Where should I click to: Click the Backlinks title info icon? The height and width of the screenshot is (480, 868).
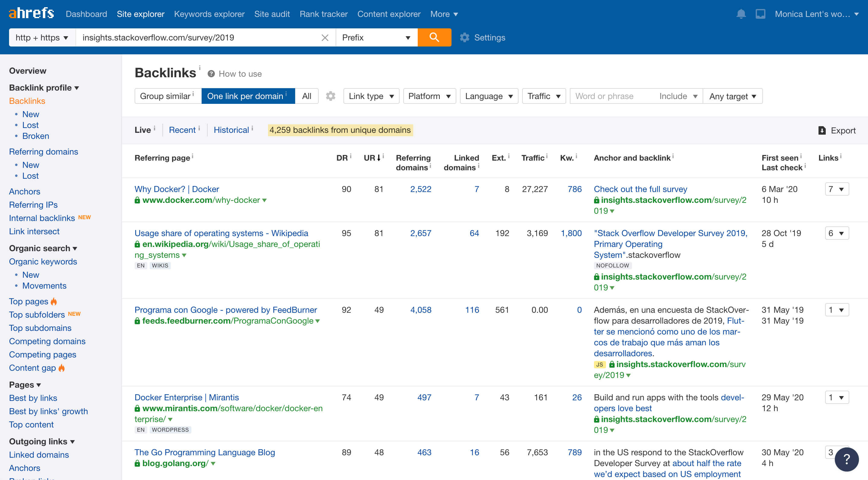click(199, 68)
